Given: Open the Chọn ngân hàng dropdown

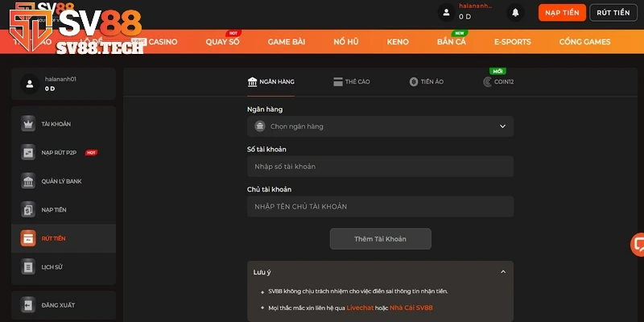Looking at the screenshot, I should pyautogui.click(x=380, y=126).
